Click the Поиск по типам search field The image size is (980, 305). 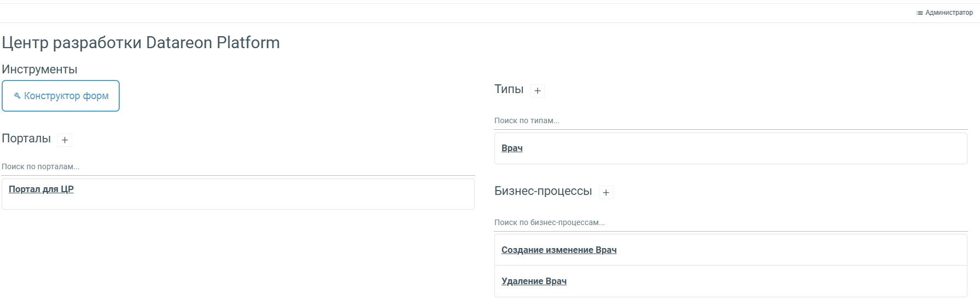coord(731,120)
